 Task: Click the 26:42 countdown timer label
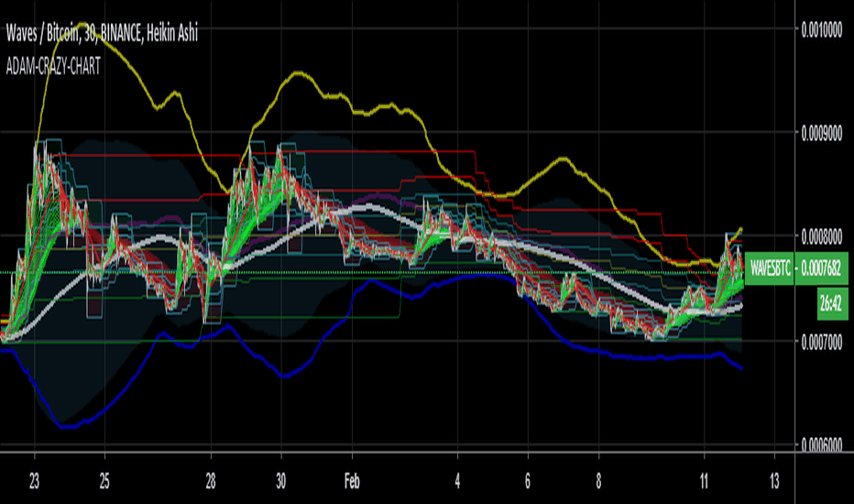[833, 303]
